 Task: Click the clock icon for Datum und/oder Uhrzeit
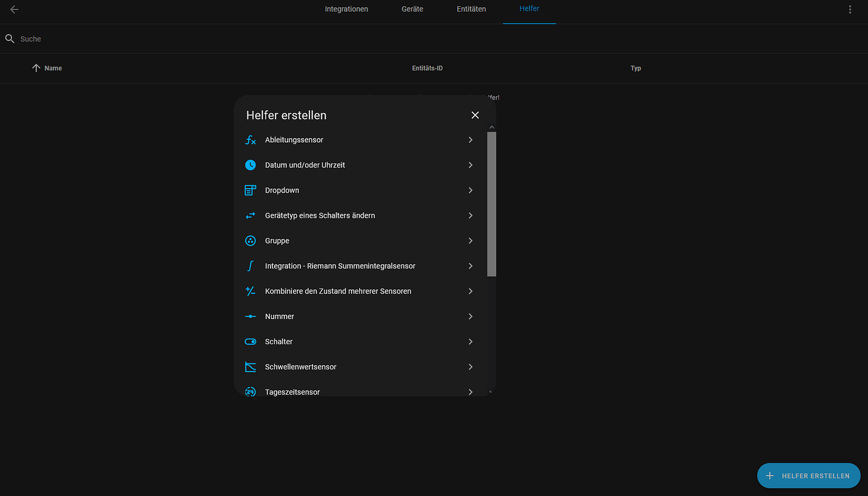(x=250, y=165)
